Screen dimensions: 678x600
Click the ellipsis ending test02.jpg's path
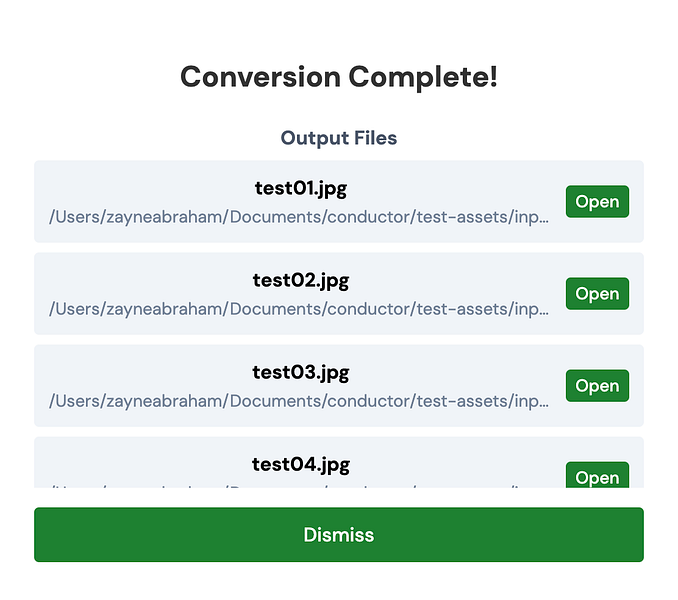(x=543, y=311)
